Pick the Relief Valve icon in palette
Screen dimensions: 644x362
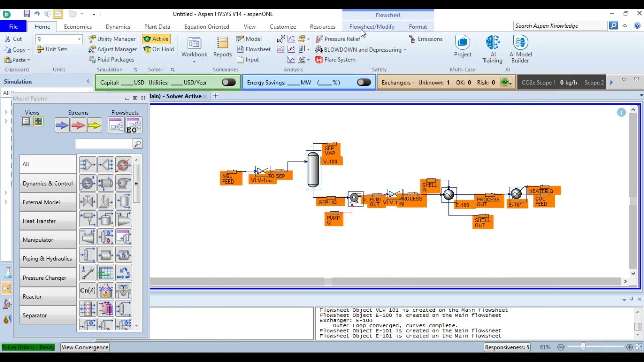tap(106, 201)
